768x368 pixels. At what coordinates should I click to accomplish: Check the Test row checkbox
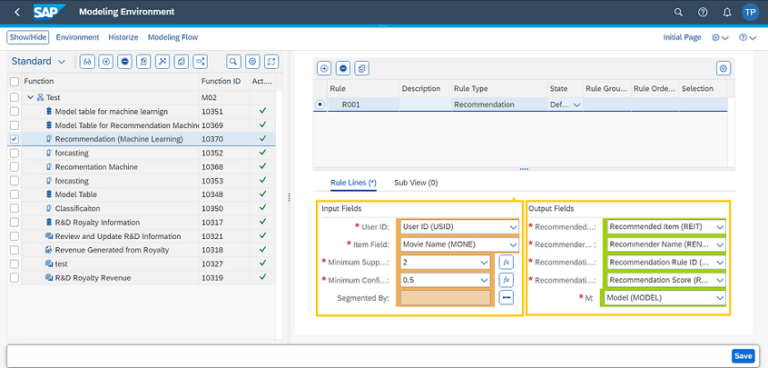coord(15,98)
